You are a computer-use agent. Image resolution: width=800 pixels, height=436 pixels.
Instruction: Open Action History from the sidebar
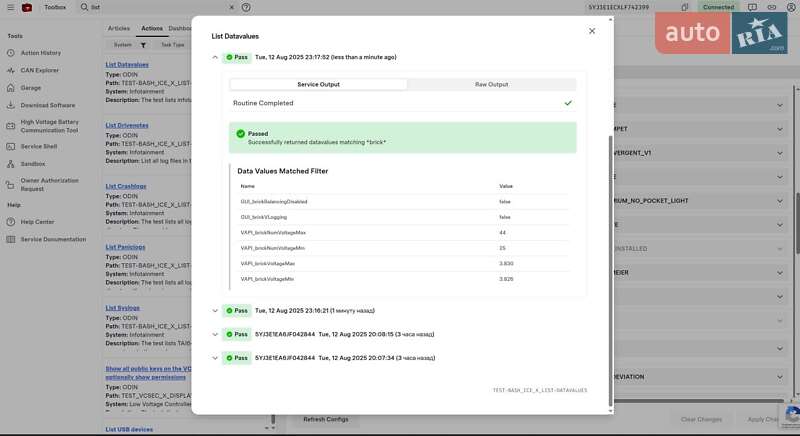coord(40,53)
